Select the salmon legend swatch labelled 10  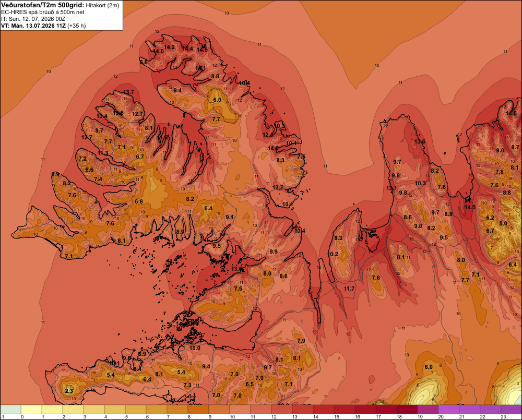(240, 410)
